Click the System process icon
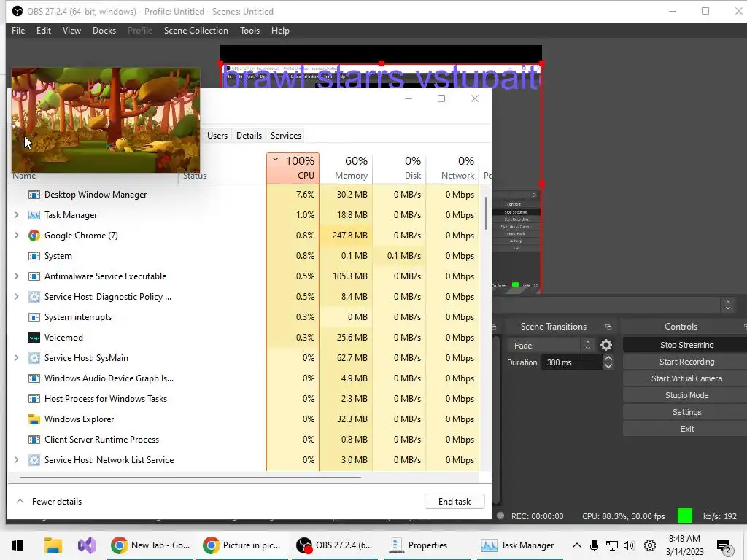Screen dimensions: 747x560 (34, 256)
